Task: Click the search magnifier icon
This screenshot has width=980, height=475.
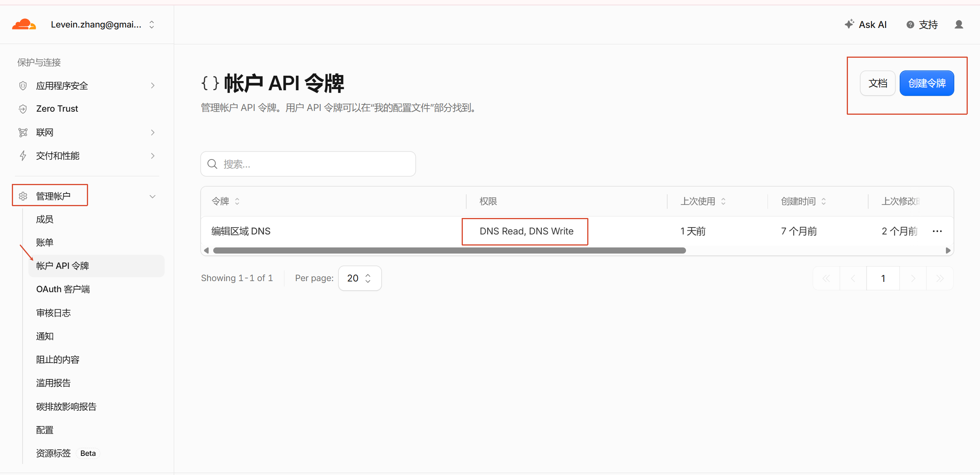Action: coord(212,164)
